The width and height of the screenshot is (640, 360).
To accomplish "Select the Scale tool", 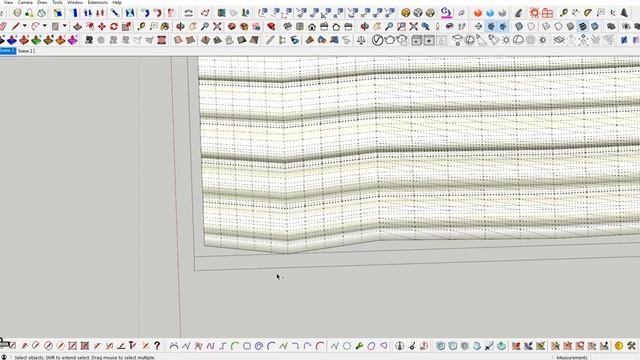I will (127, 27).
